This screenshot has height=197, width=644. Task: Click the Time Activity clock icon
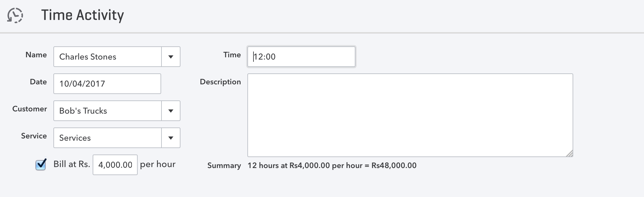tap(15, 15)
